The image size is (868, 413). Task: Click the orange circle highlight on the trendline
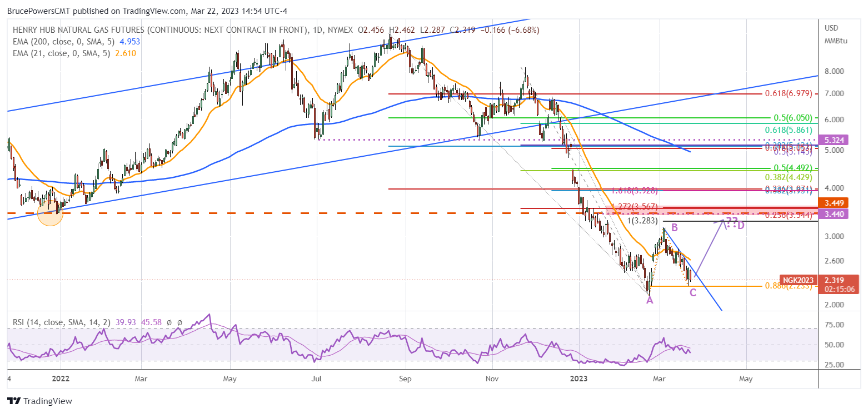pyautogui.click(x=51, y=212)
